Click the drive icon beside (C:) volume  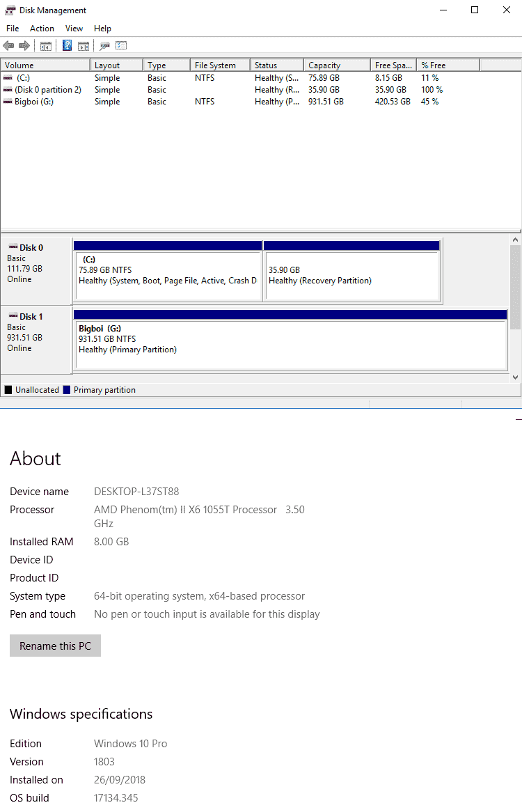point(8,78)
